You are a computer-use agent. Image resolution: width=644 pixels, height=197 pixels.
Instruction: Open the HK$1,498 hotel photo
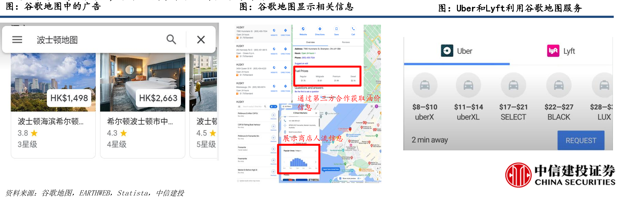[x=53, y=82]
